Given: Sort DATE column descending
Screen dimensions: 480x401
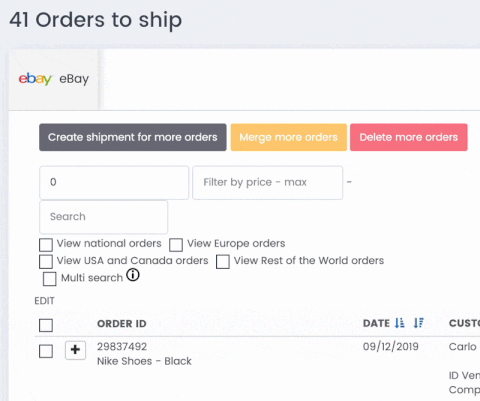Looking at the screenshot, I should [418, 323].
